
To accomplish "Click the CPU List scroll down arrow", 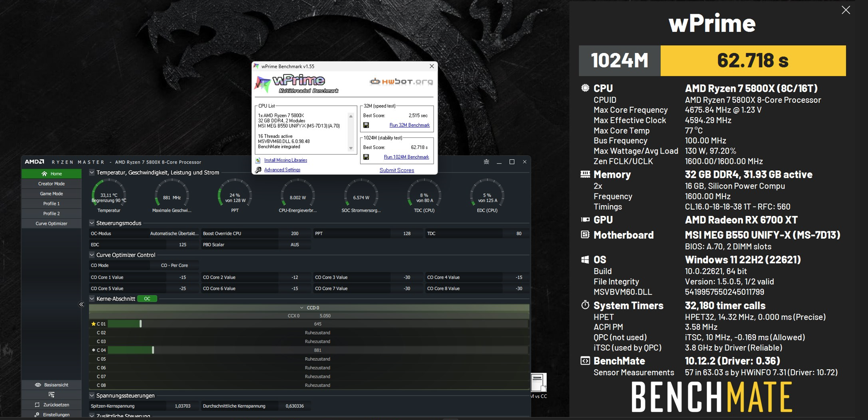I will point(351,148).
